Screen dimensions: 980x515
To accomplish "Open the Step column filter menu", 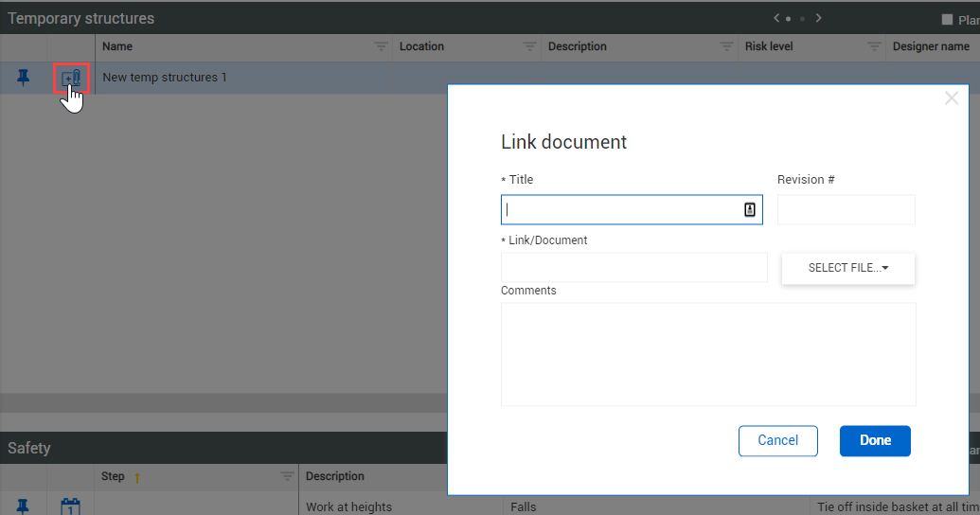I will 287,476.
